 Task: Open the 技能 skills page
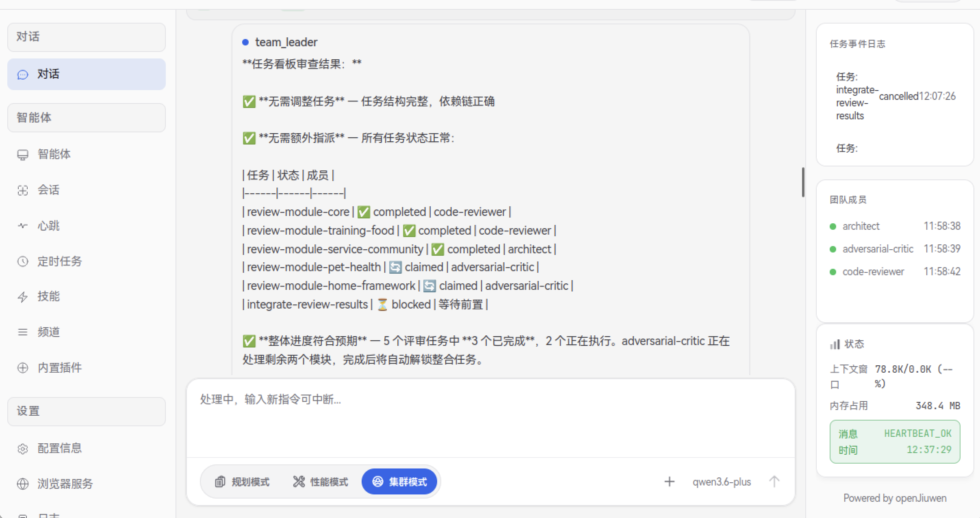tap(87, 297)
